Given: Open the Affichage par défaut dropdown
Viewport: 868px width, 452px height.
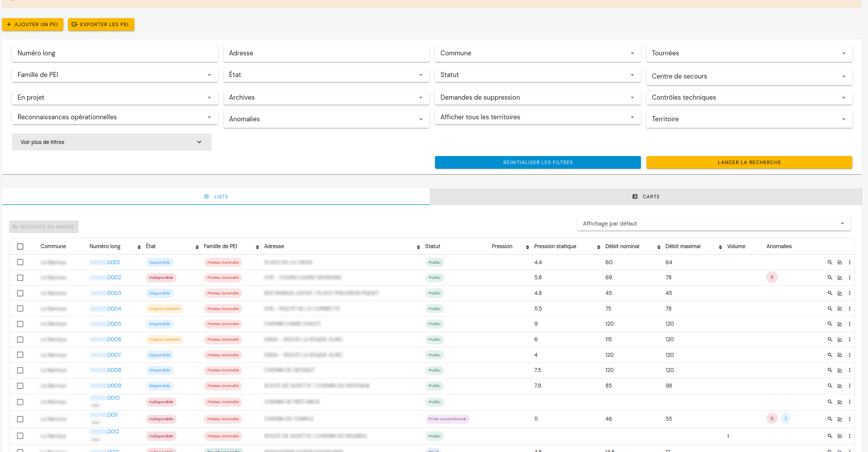Looking at the screenshot, I should coord(713,223).
